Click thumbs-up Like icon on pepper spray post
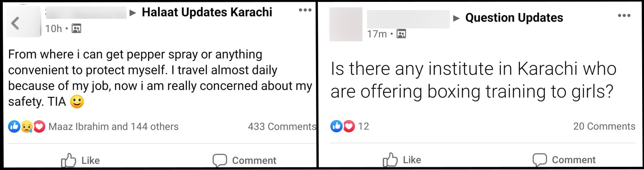 pos(69,160)
